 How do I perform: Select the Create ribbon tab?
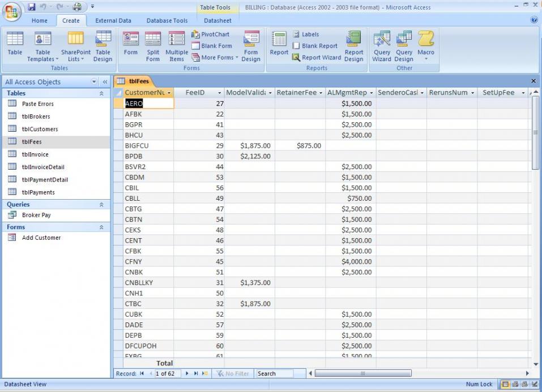pos(71,20)
